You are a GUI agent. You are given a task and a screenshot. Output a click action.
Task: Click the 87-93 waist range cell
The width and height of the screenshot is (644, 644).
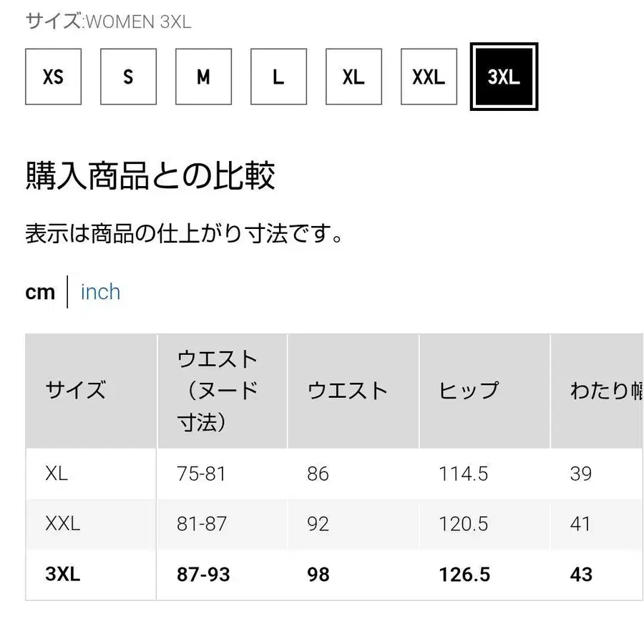[203, 574]
